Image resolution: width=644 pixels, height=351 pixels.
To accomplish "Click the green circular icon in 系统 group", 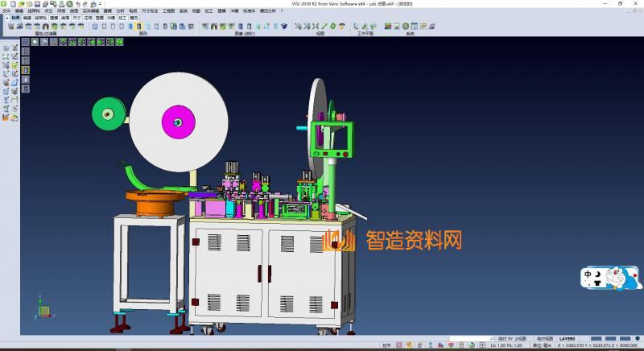I will click(x=406, y=27).
